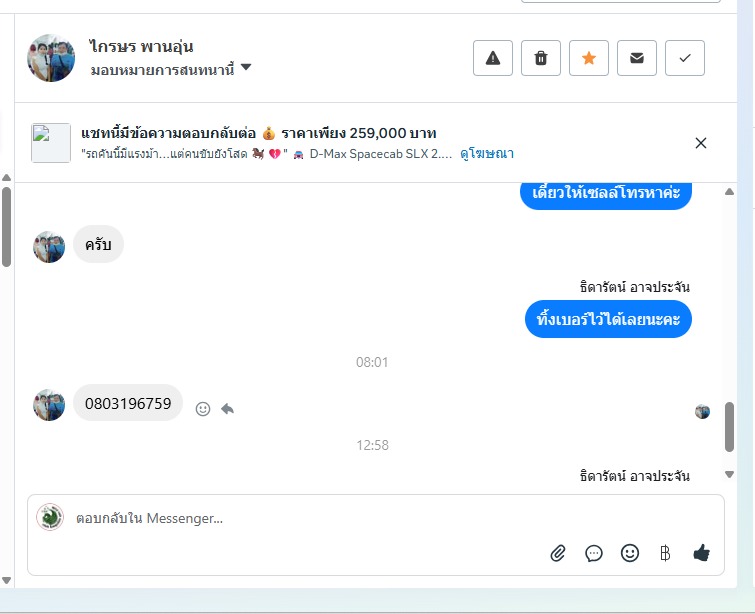This screenshot has height=614, width=755.
Task: Click the spam warning triangle icon
Action: 493,58
